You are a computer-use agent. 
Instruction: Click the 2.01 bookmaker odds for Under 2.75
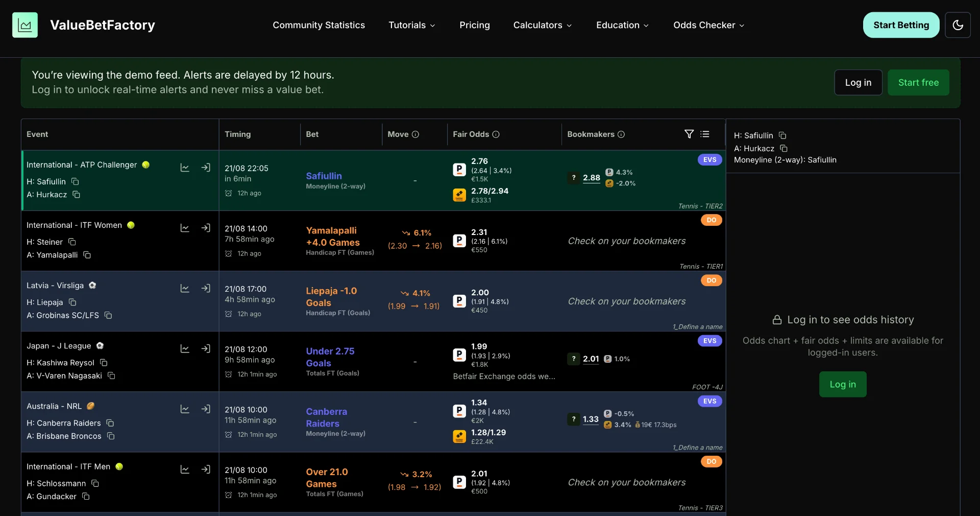point(591,359)
